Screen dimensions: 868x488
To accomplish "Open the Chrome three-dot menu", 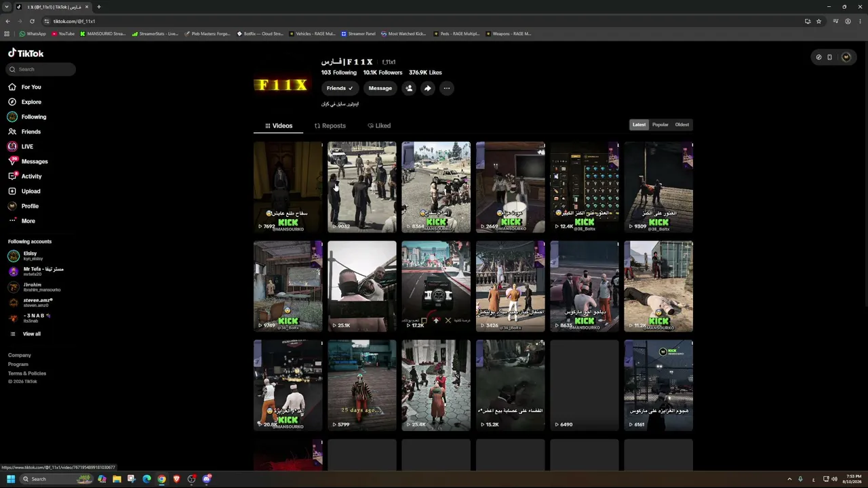I will tap(859, 21).
